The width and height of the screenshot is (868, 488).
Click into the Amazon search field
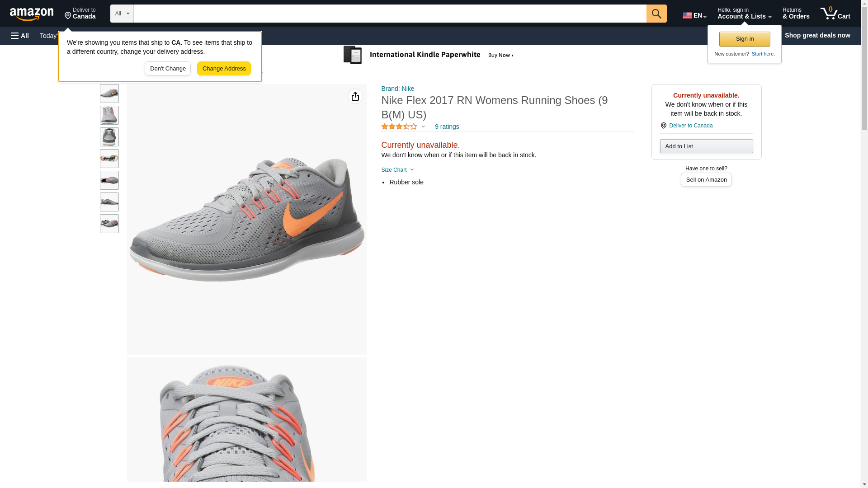click(389, 14)
